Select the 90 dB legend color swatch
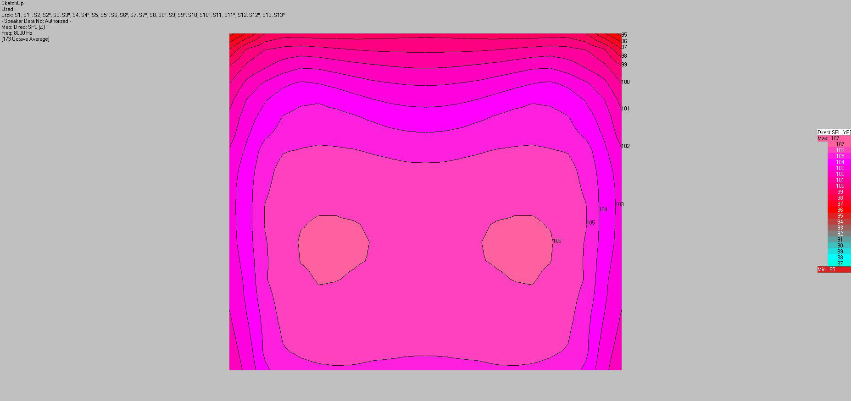 coord(840,245)
